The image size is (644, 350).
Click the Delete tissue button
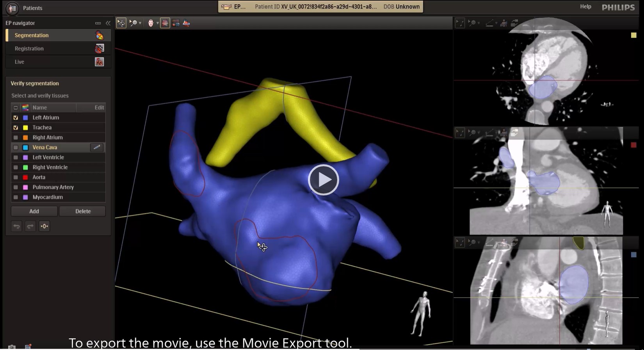click(82, 211)
